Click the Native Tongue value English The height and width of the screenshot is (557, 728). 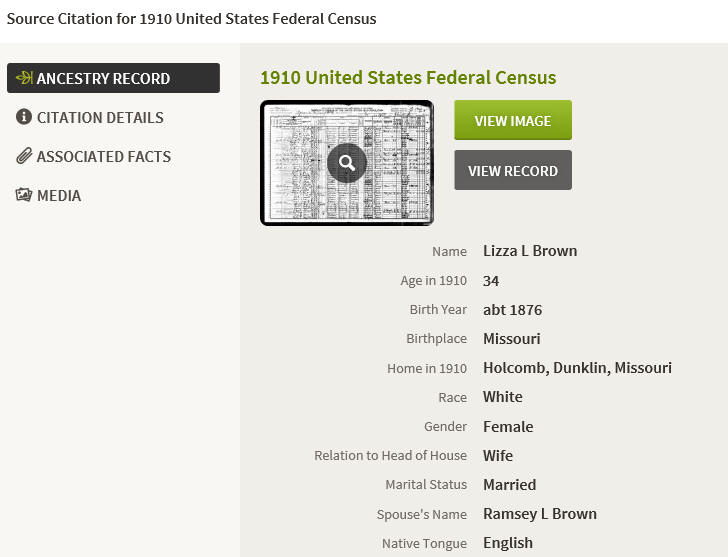coord(508,543)
